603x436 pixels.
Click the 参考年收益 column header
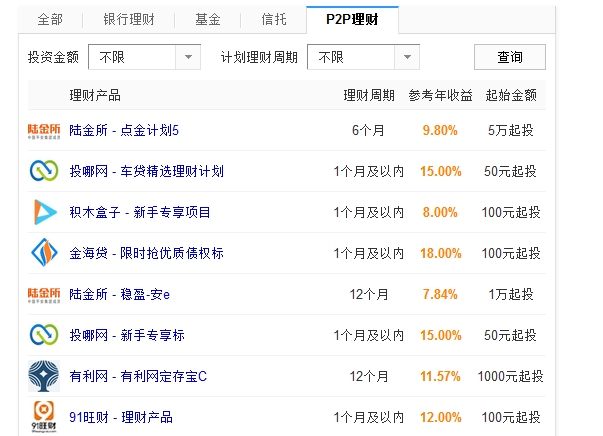[440, 95]
